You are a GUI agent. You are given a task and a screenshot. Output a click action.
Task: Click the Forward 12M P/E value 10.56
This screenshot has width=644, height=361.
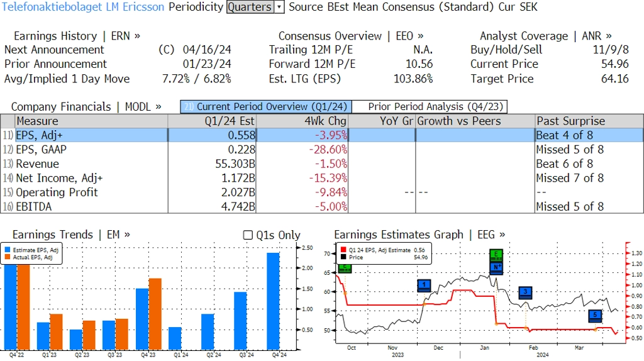coord(419,64)
